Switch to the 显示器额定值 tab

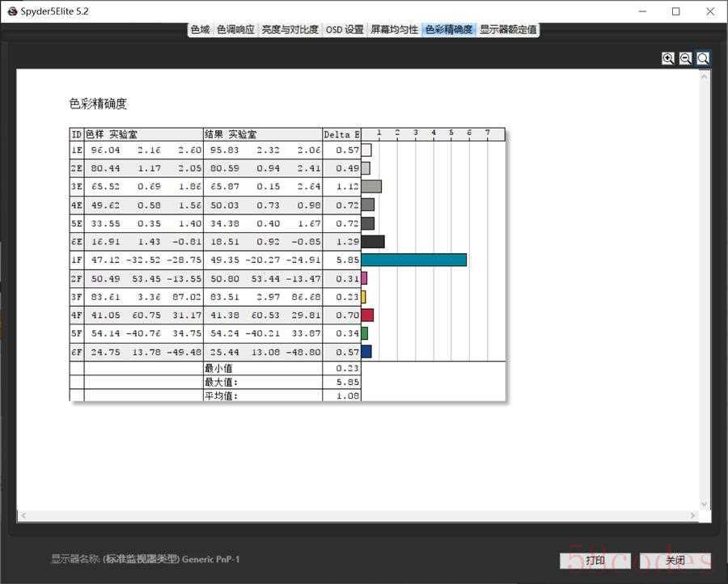click(507, 30)
